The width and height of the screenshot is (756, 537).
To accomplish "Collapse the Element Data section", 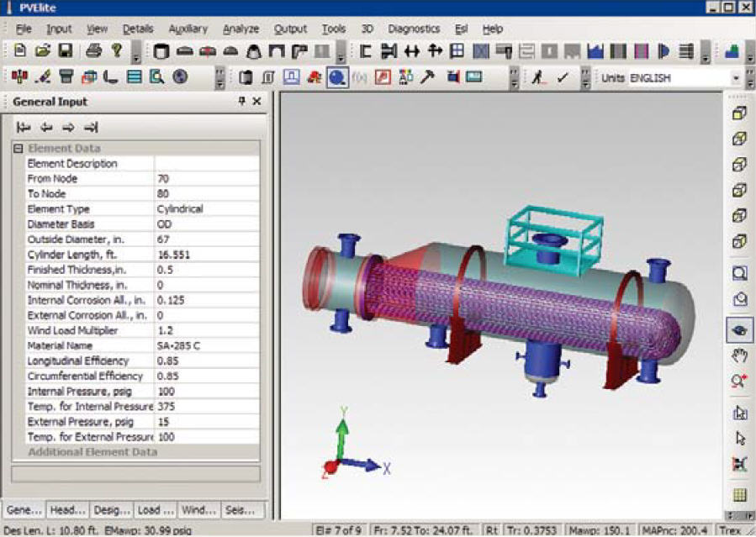I will pyautogui.click(x=19, y=149).
